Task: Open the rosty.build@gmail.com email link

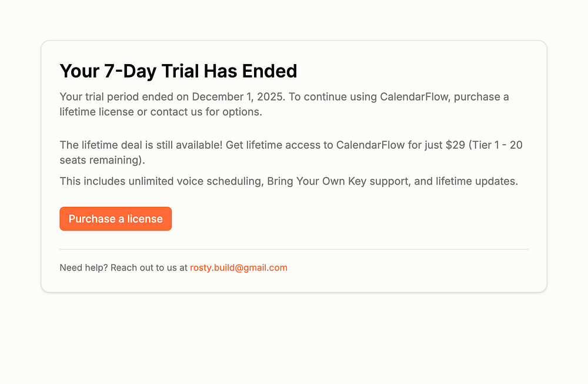Action: coord(238,268)
